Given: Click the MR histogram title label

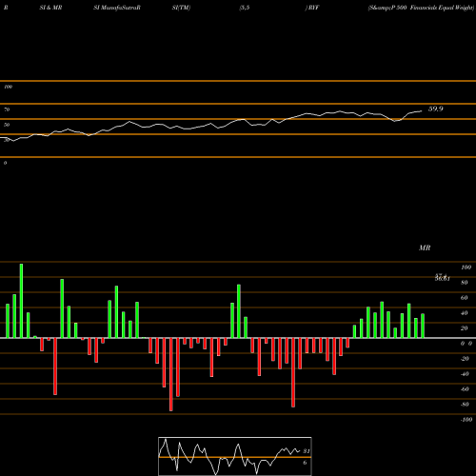Looking at the screenshot, I should [425, 248].
